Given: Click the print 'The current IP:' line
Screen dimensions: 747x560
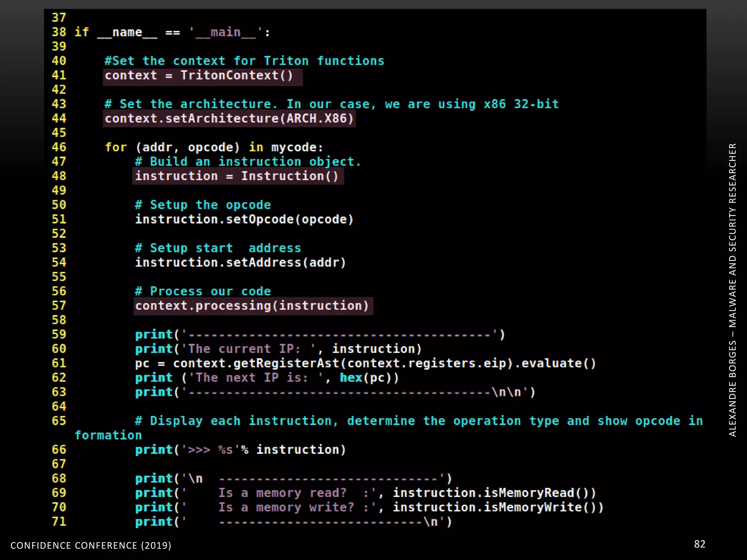Looking at the screenshot, I should [x=278, y=349].
